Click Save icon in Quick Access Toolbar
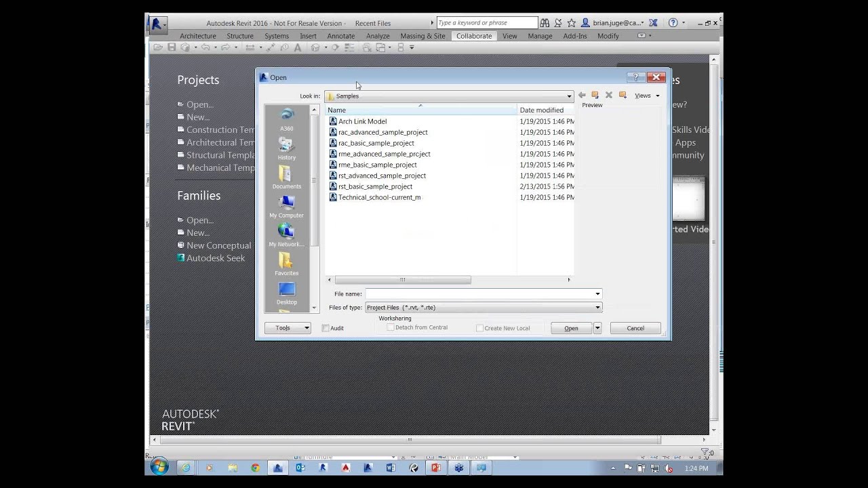The width and height of the screenshot is (868, 488). pyautogui.click(x=172, y=47)
